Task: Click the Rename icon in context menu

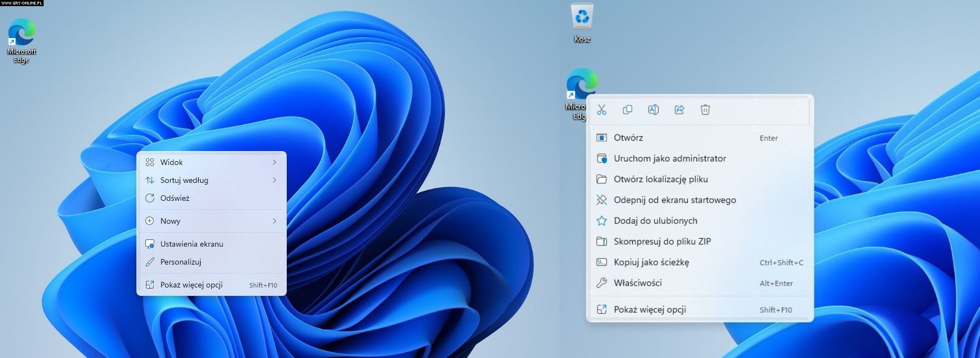Action: 653,110
